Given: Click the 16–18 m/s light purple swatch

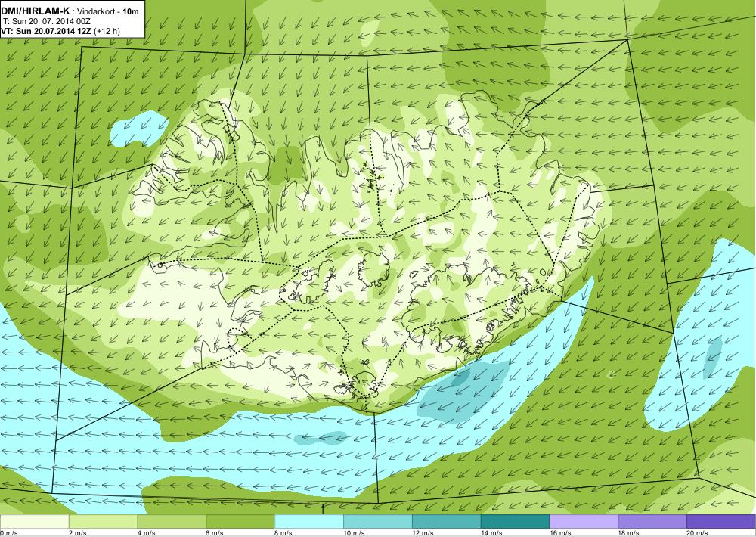Looking at the screenshot, I should 584,522.
